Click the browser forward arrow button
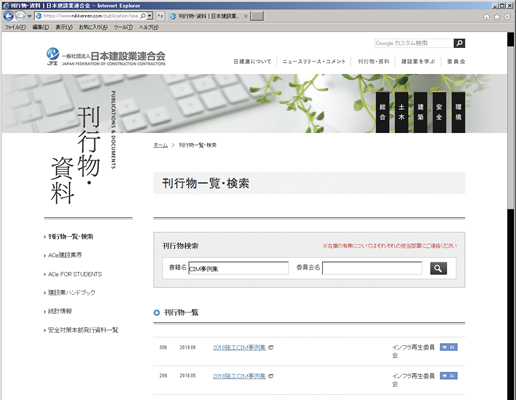 pyautogui.click(x=20, y=16)
